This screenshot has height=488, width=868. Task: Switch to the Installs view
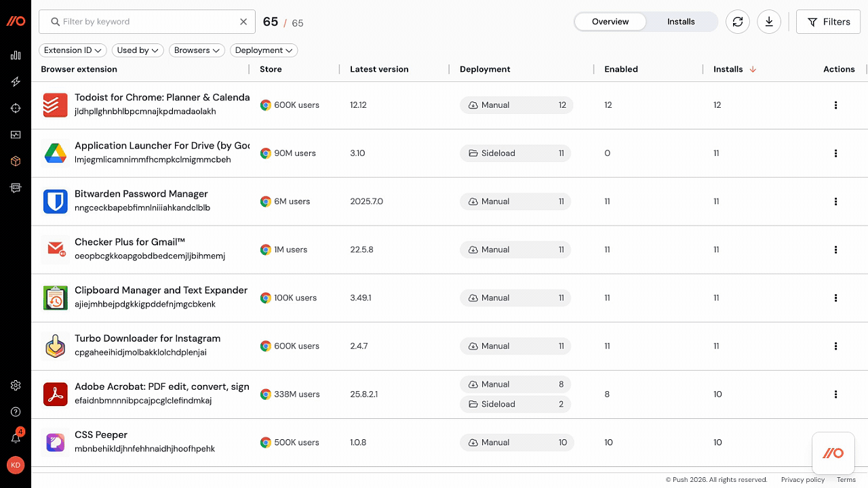[681, 21]
